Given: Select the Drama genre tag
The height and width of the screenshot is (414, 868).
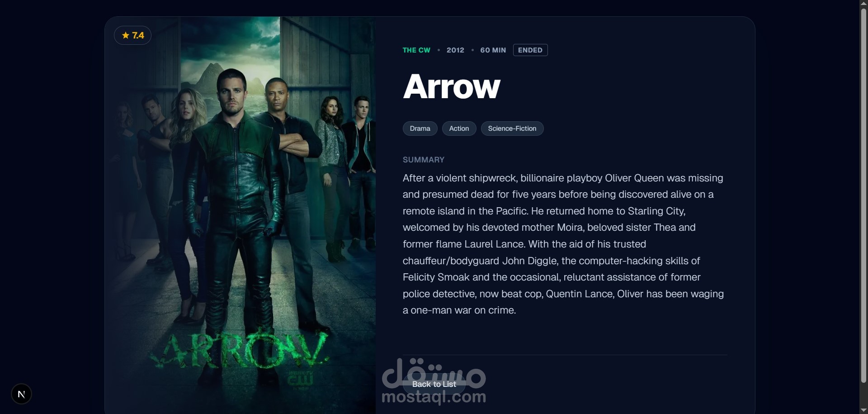Looking at the screenshot, I should coord(420,128).
